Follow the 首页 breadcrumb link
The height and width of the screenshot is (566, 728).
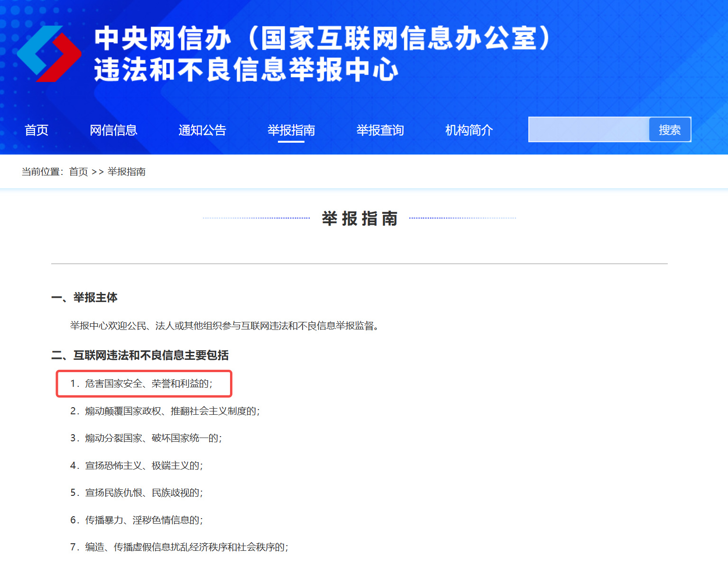79,172
